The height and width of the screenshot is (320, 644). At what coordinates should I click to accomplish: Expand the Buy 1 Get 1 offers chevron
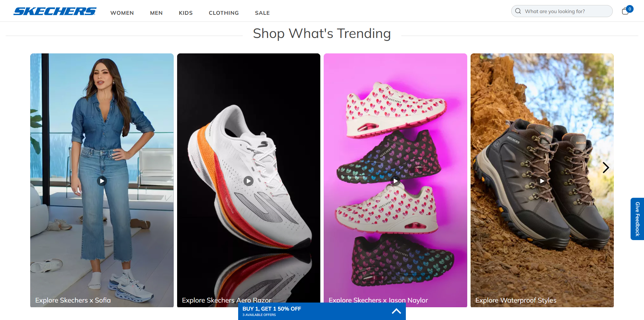coord(396,311)
